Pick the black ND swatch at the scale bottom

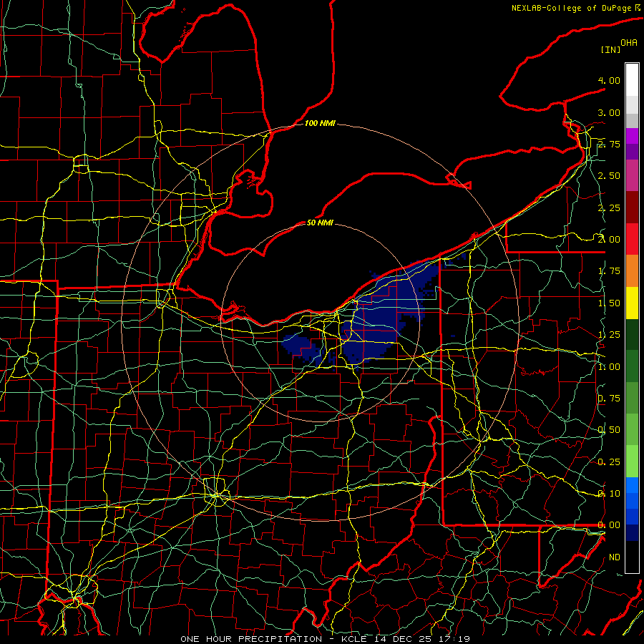coord(632,557)
